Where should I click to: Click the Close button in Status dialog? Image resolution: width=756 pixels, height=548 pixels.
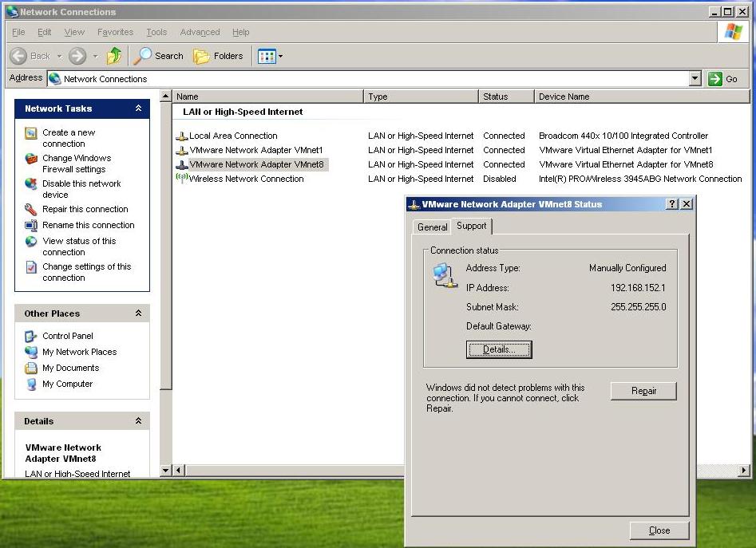click(659, 530)
